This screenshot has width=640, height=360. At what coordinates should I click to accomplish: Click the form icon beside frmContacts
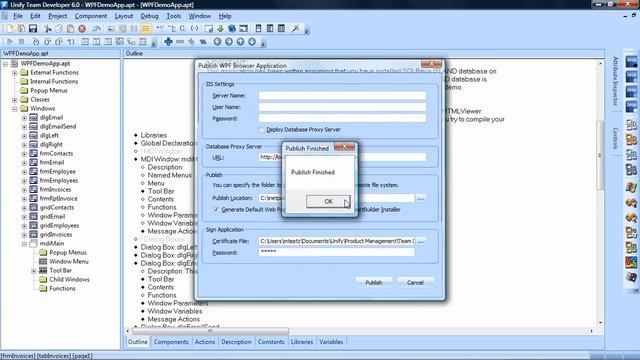[33, 153]
